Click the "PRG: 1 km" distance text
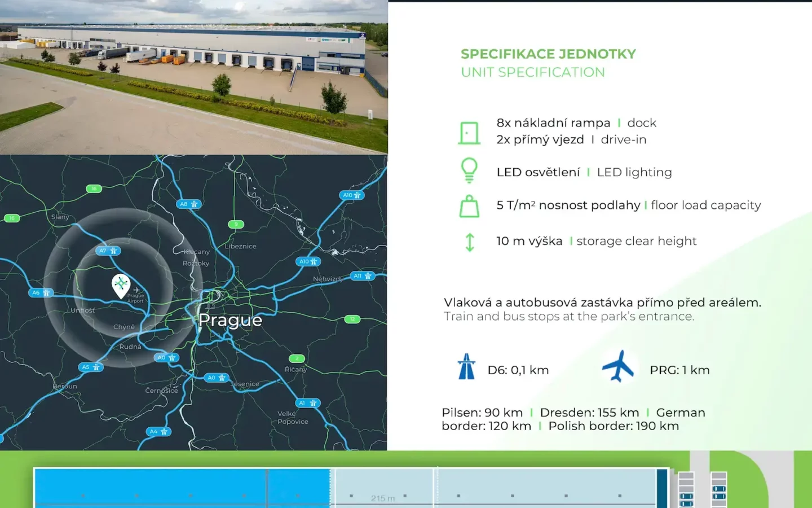812x508 pixels. 679,370
